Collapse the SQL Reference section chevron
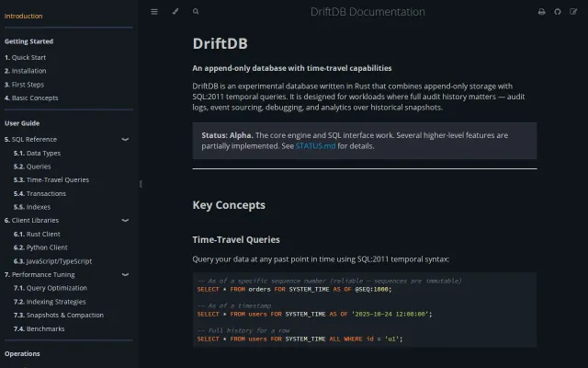 (125, 139)
